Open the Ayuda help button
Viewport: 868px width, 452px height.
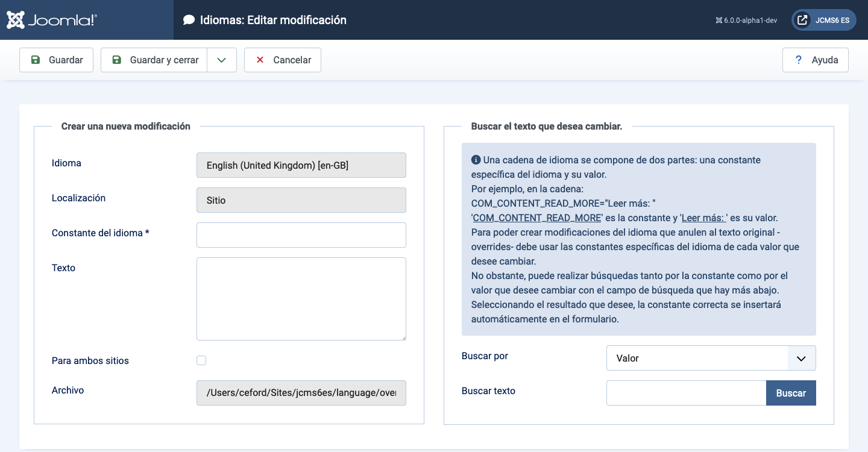[816, 60]
